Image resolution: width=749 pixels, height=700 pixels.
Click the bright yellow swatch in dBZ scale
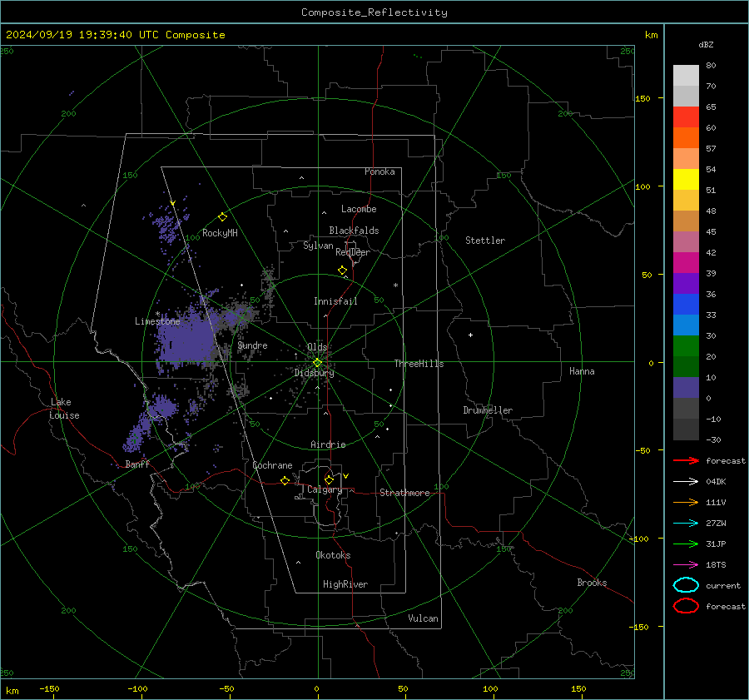pos(686,180)
